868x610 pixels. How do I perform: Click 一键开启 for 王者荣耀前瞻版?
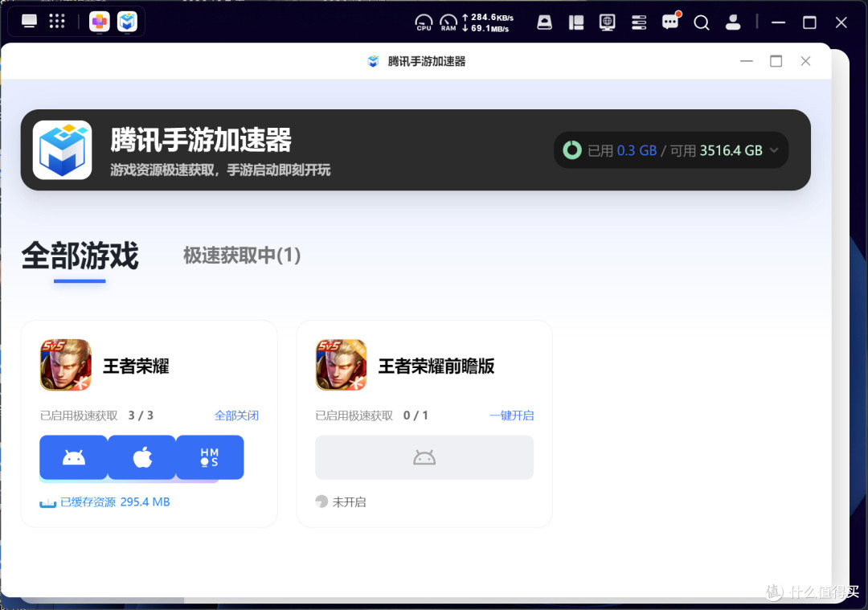click(x=511, y=416)
